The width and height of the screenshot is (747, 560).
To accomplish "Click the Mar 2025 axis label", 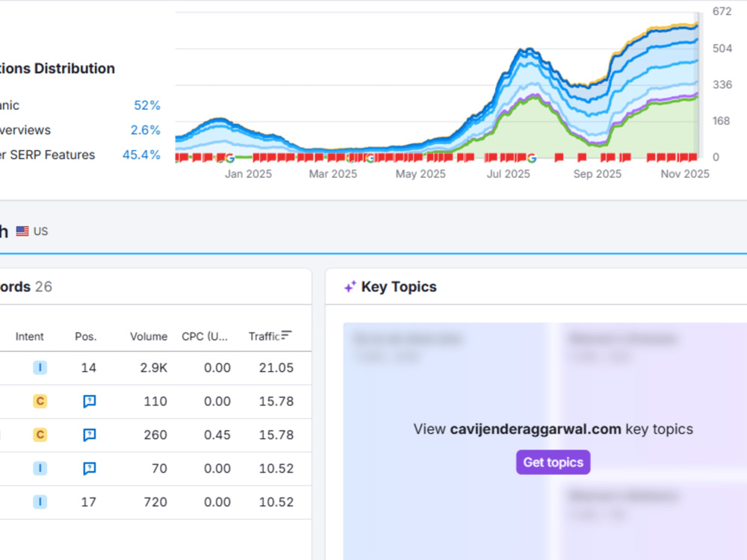I will (x=333, y=174).
